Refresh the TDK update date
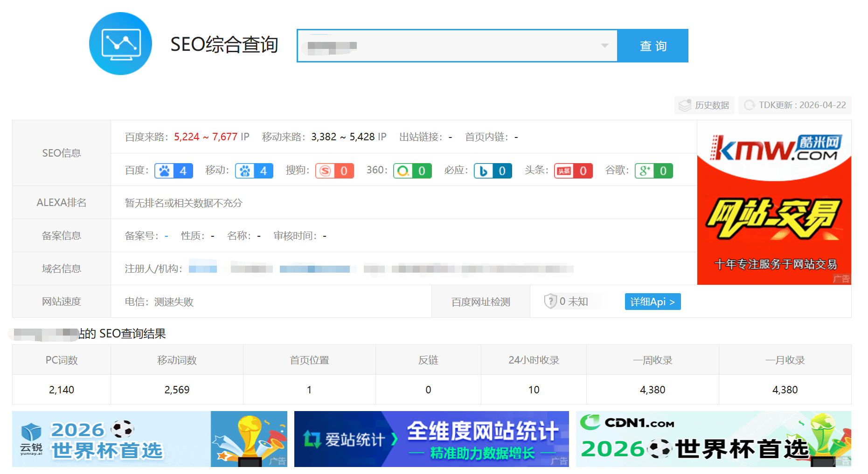This screenshot has height=474, width=868. point(795,105)
